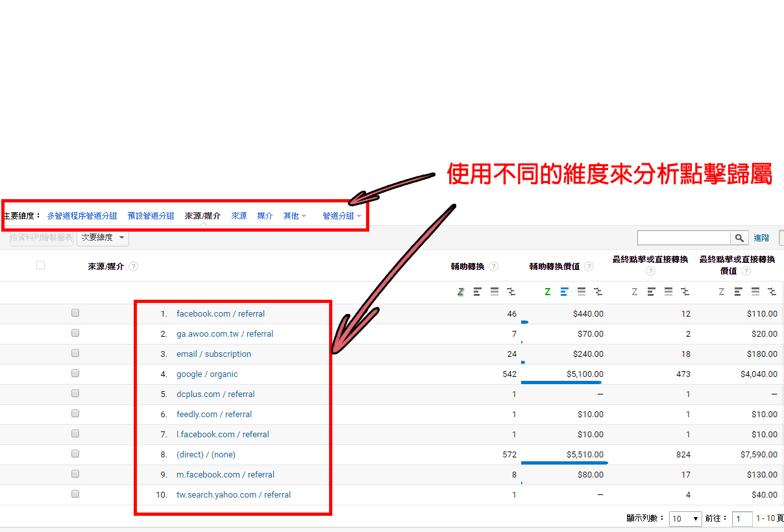Open the l.facebook.com / referral link
The width and height of the screenshot is (784, 532).
tap(223, 434)
